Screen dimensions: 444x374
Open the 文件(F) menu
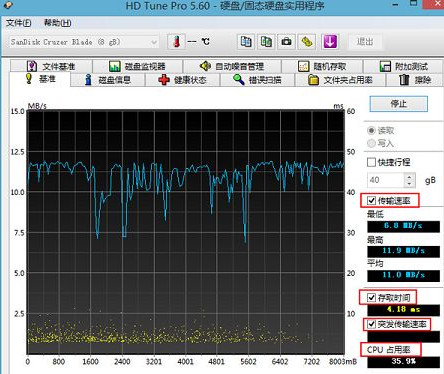coord(18,23)
